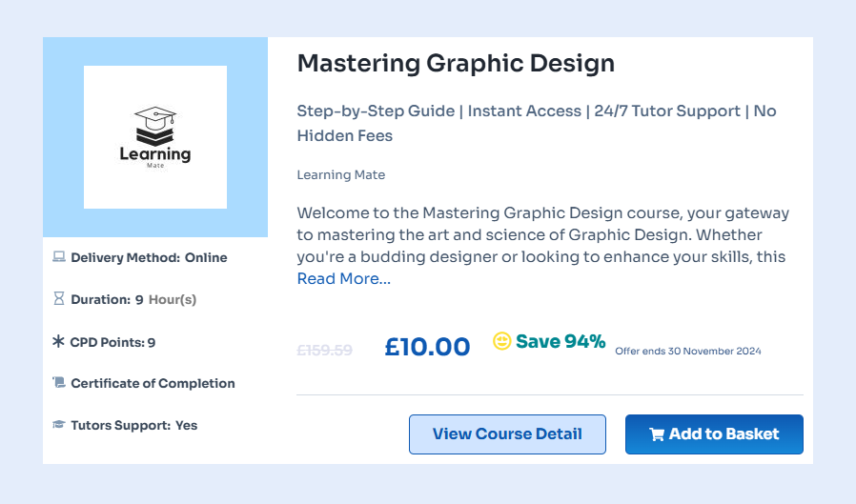The height and width of the screenshot is (504, 856).
Task: Click the Delivery Method Online label
Action: pyautogui.click(x=149, y=257)
